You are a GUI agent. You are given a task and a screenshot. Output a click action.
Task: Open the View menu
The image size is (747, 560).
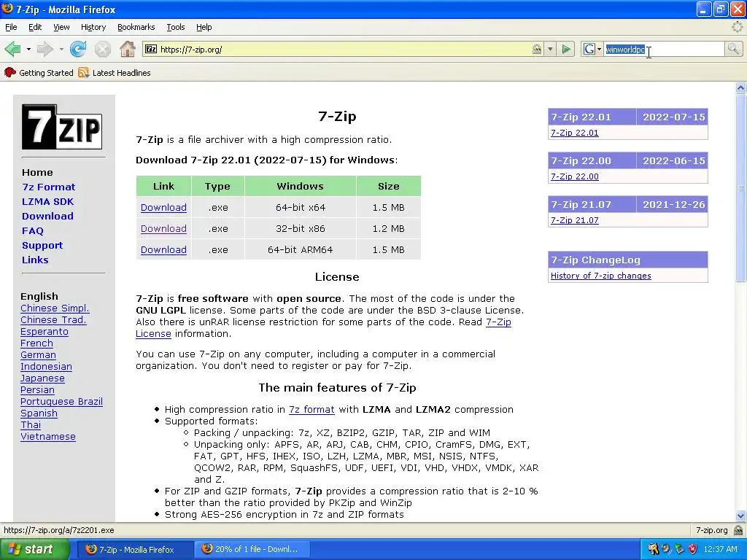pyautogui.click(x=61, y=27)
